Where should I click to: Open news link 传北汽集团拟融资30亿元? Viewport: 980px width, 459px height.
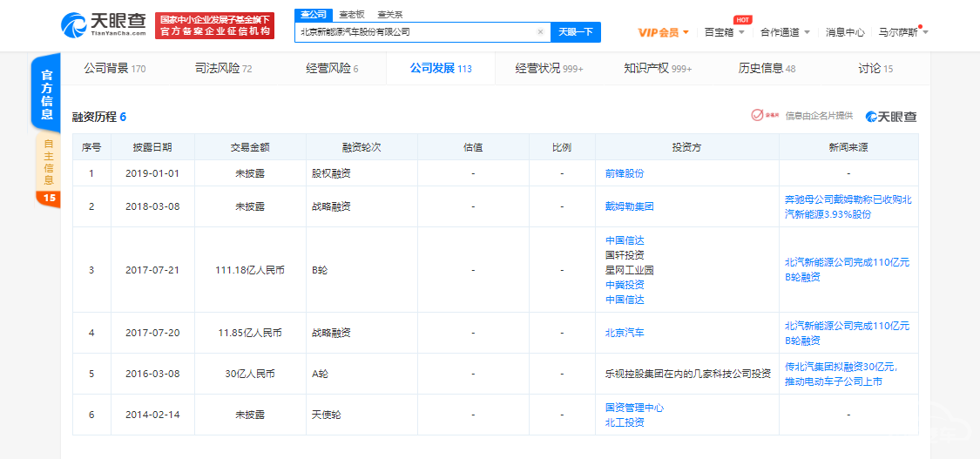coord(841,374)
